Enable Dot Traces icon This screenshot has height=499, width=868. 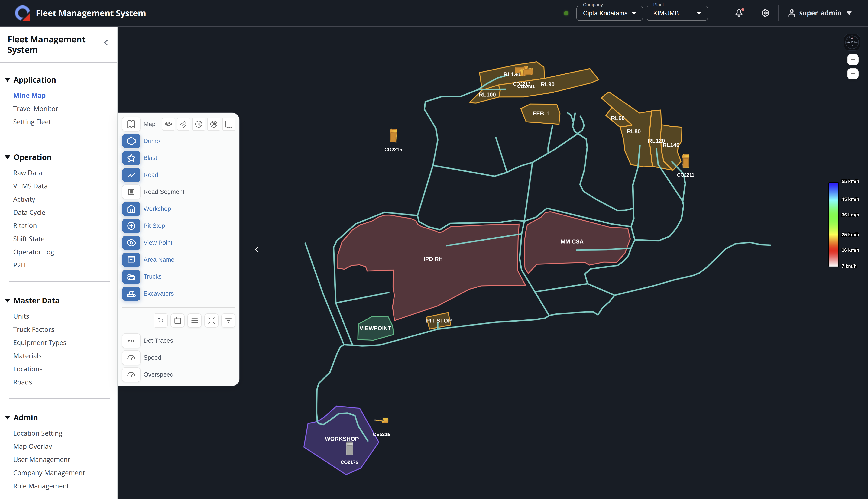click(131, 341)
